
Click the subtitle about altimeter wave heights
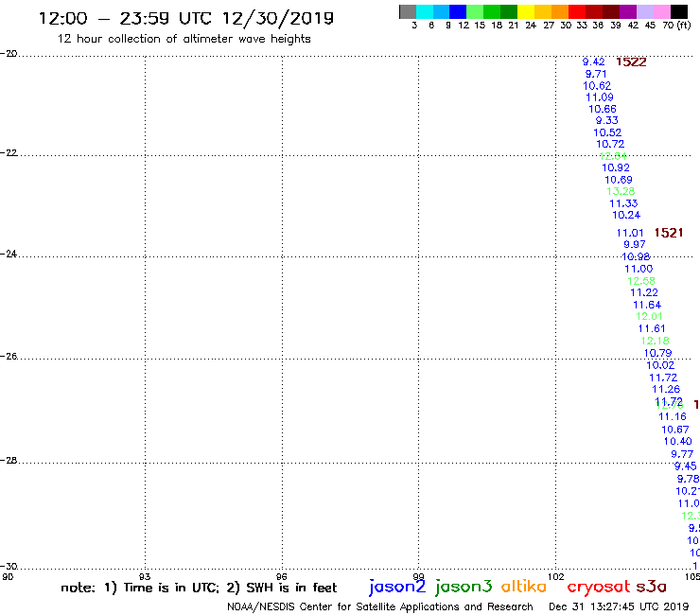pyautogui.click(x=184, y=39)
